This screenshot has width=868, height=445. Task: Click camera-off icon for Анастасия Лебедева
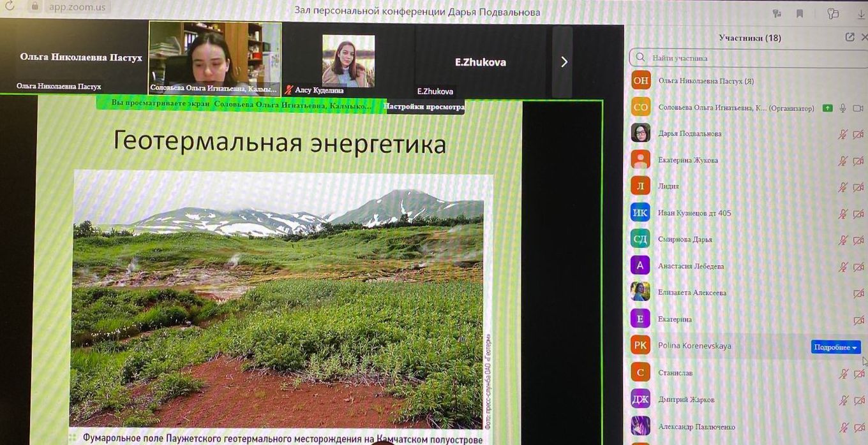tap(858, 267)
